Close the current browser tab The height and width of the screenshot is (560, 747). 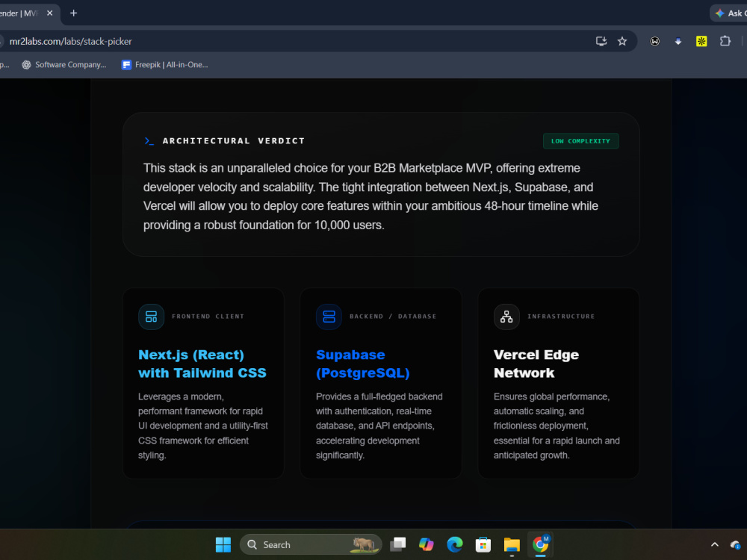tap(49, 13)
